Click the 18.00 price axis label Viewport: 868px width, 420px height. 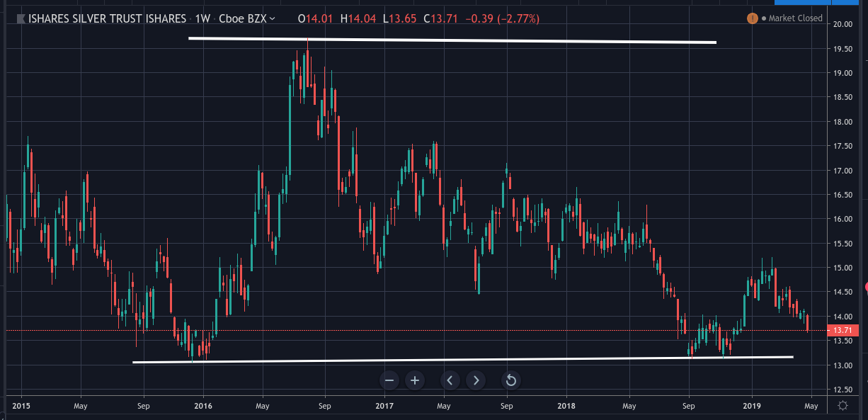click(x=843, y=122)
